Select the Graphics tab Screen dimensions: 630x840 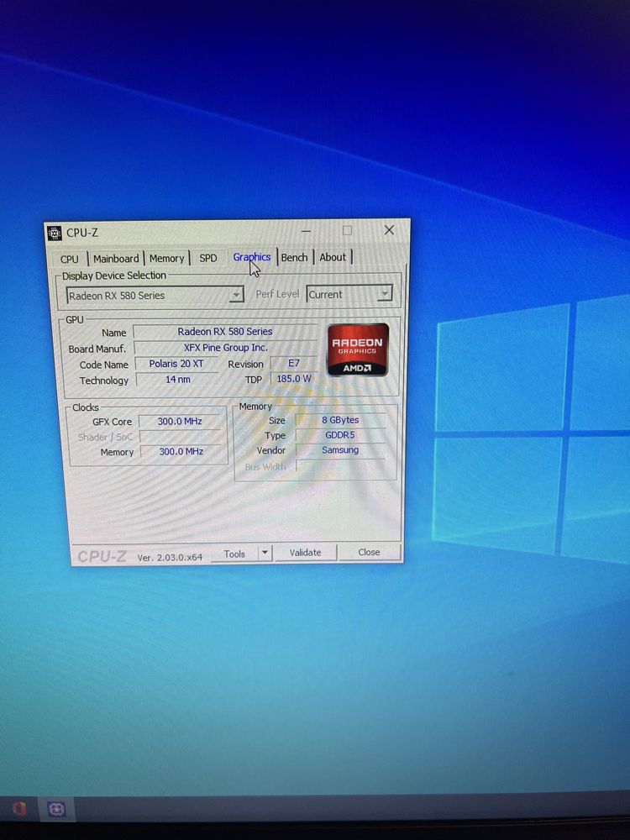[x=252, y=257]
